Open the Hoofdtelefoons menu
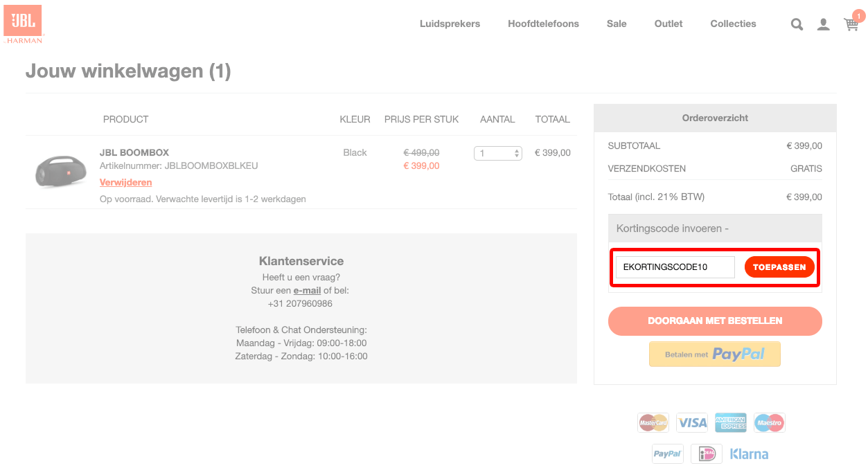Screen dimensions: 868x468 click(543, 24)
